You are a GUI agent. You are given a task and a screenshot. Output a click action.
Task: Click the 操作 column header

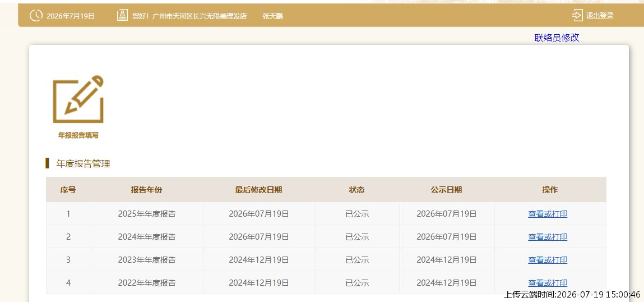550,190
